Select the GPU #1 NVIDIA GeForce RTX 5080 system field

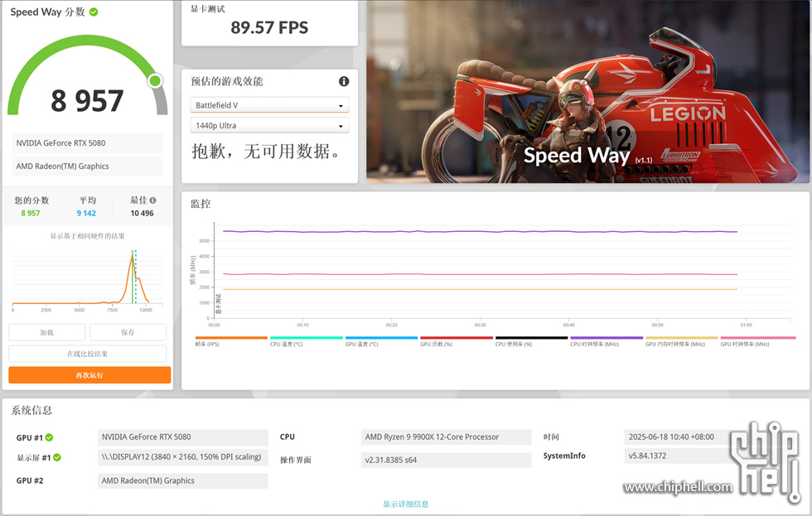183,437
